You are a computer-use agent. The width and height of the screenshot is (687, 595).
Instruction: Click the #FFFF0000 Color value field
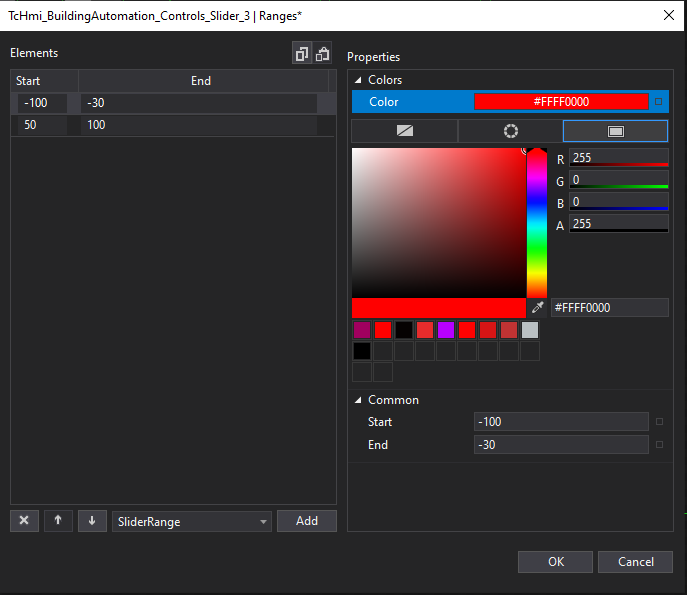click(x=561, y=102)
